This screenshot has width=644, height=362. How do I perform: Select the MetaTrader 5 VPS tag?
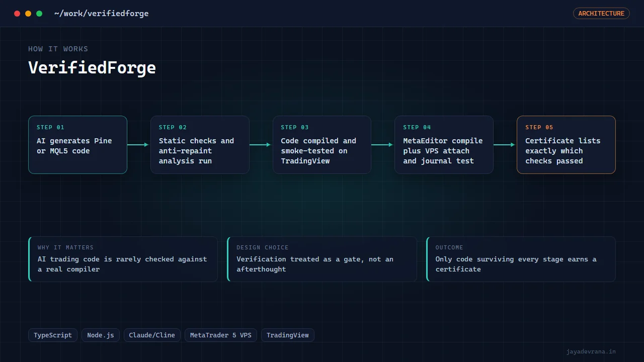click(x=221, y=335)
